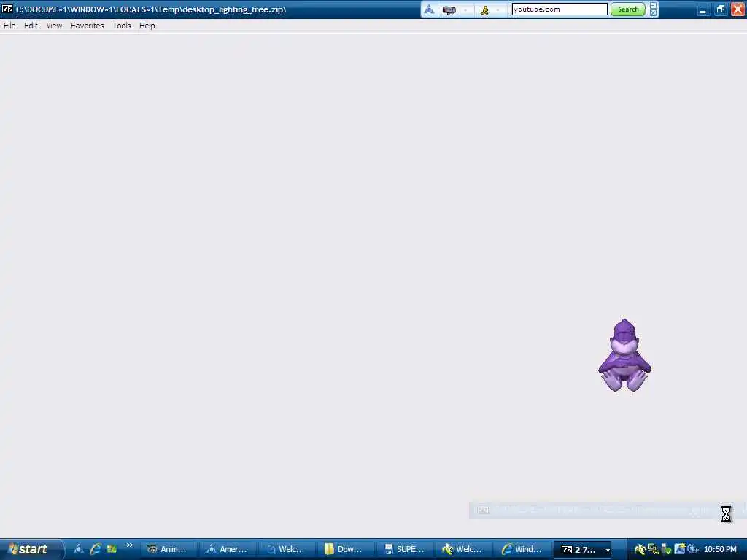This screenshot has width=747, height=560.
Task: Open the Tools menu
Action: tap(122, 26)
